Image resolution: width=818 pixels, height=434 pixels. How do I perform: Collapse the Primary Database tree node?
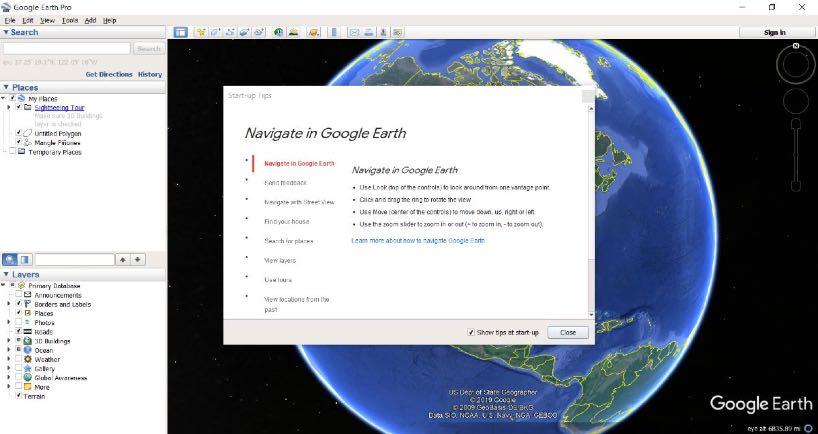coord(4,285)
